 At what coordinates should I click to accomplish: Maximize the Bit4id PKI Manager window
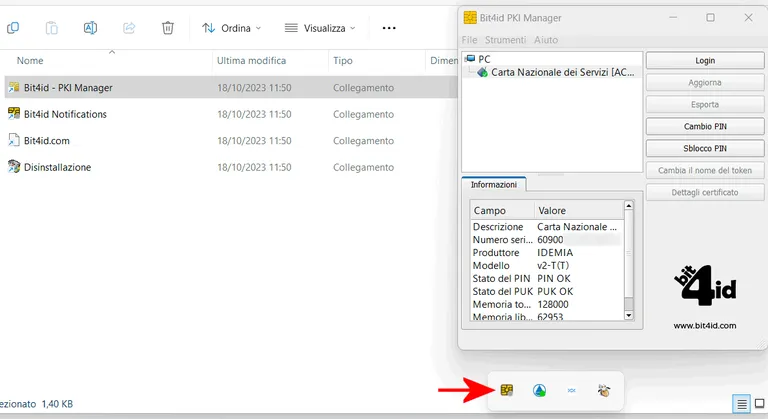[710, 18]
